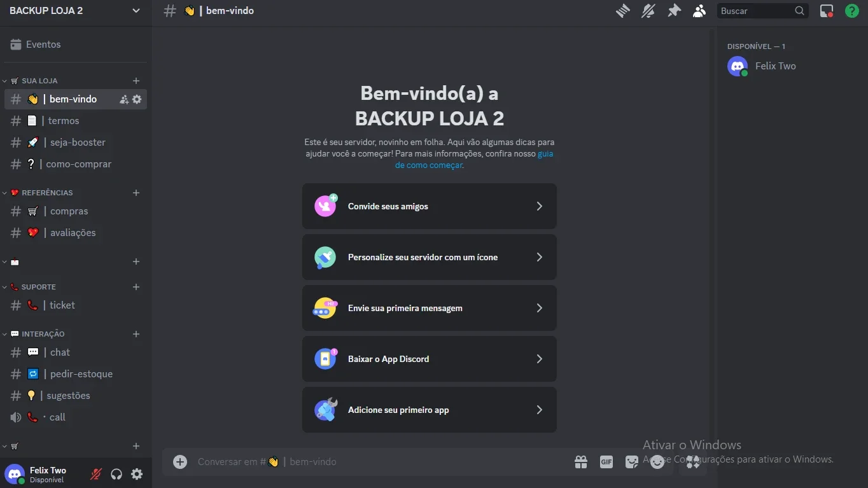Select the avaliações channel
This screenshot has height=488, width=868.
[75, 233]
